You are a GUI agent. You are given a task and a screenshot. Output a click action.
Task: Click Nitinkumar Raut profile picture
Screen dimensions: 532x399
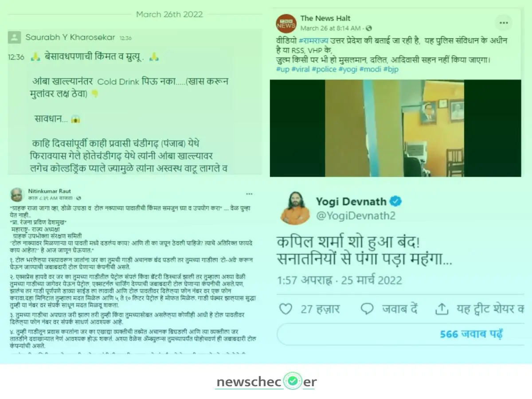click(17, 194)
